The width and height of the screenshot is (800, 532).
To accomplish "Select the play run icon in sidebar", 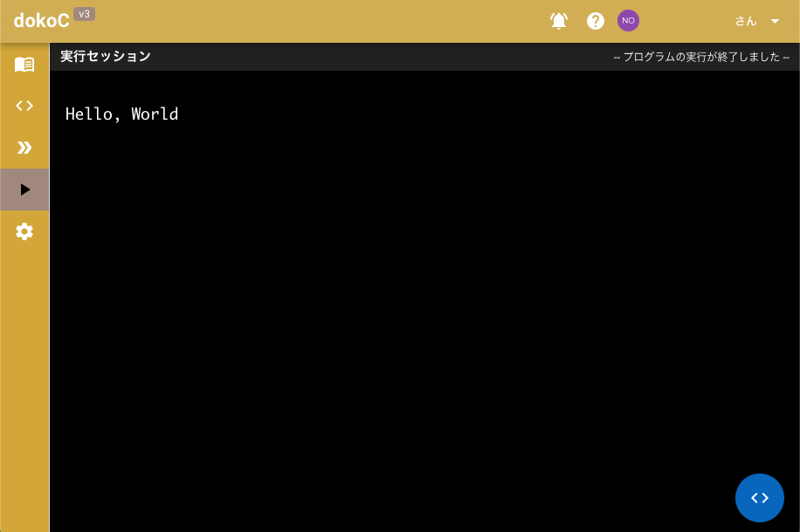I will click(24, 190).
